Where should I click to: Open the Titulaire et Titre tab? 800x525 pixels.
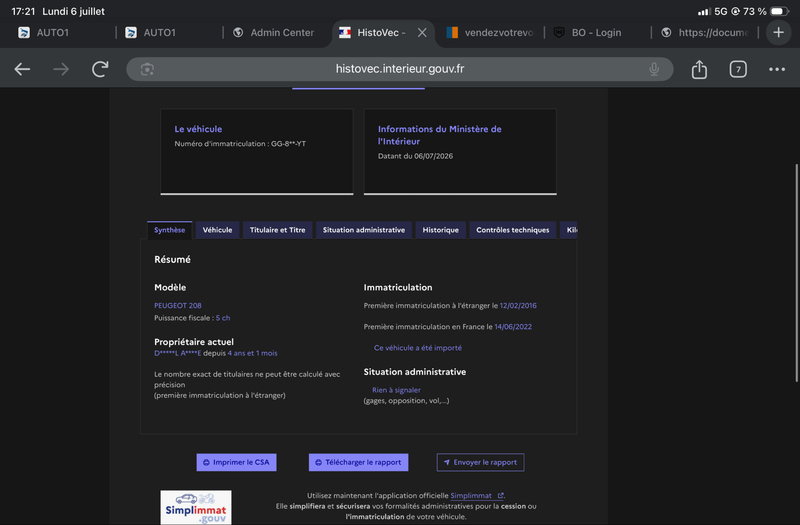pyautogui.click(x=278, y=230)
